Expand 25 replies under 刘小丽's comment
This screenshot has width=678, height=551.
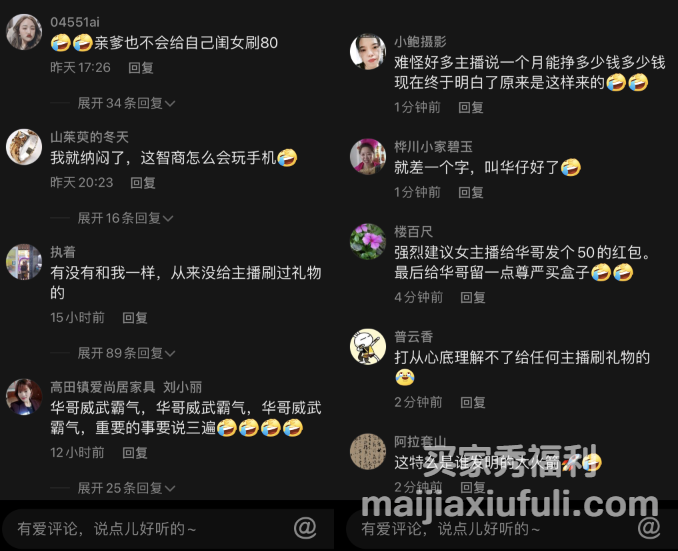pyautogui.click(x=126, y=488)
